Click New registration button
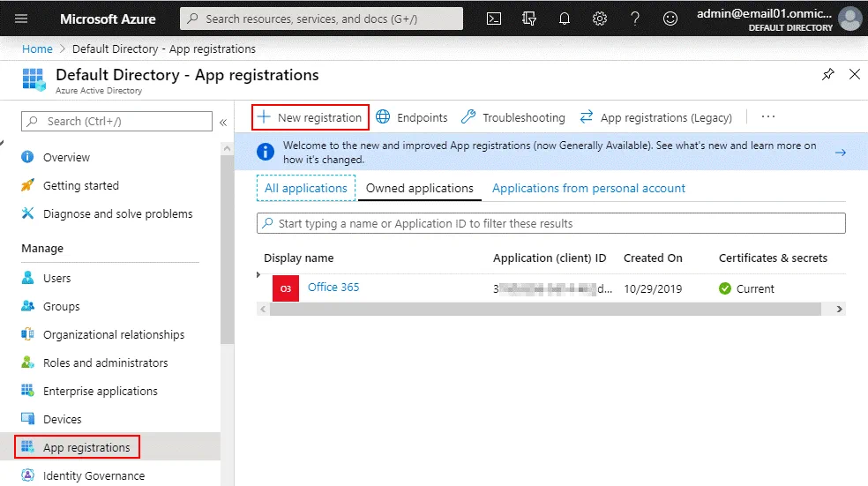 310,117
